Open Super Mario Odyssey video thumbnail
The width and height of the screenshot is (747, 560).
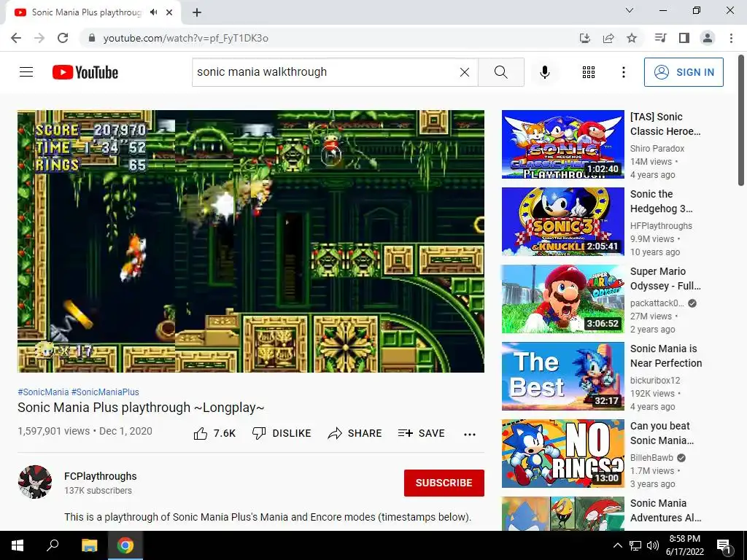563,299
